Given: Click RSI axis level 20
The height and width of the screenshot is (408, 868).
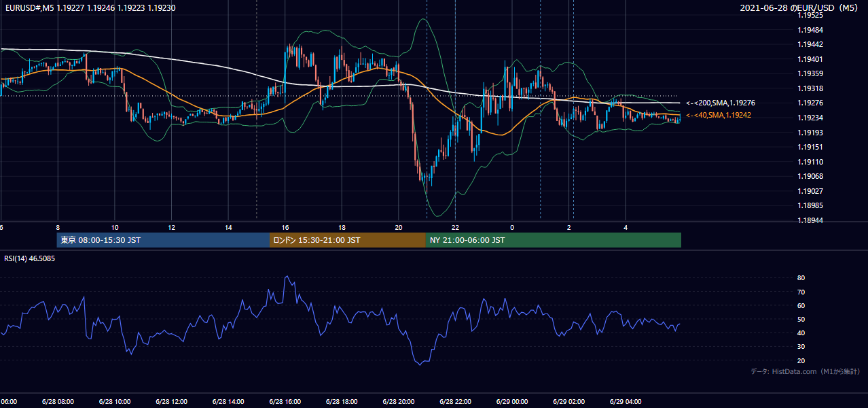Looking at the screenshot, I should click(801, 360).
